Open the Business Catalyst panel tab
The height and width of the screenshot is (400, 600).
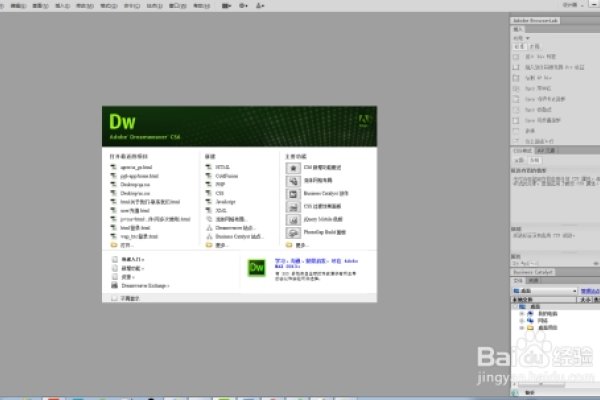point(533,272)
